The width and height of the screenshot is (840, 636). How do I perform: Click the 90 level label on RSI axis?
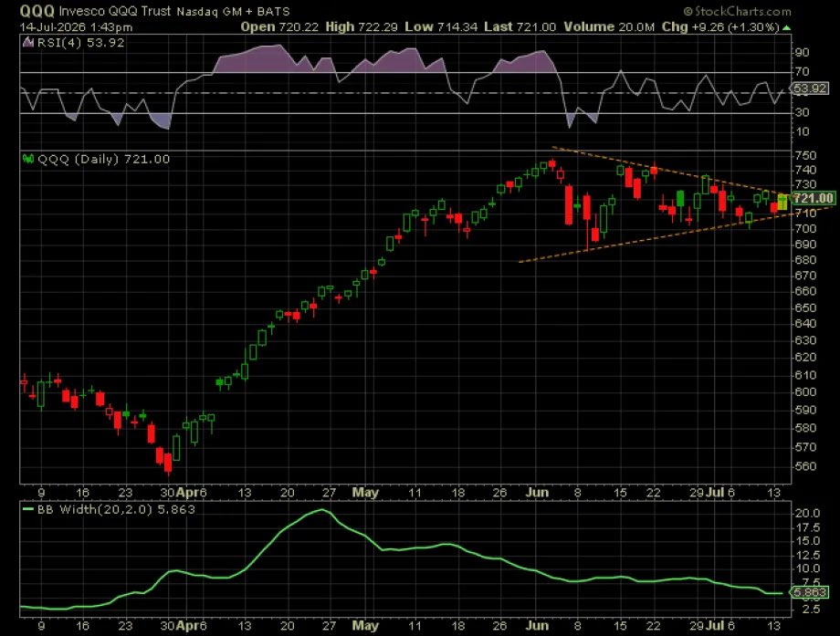coord(802,52)
